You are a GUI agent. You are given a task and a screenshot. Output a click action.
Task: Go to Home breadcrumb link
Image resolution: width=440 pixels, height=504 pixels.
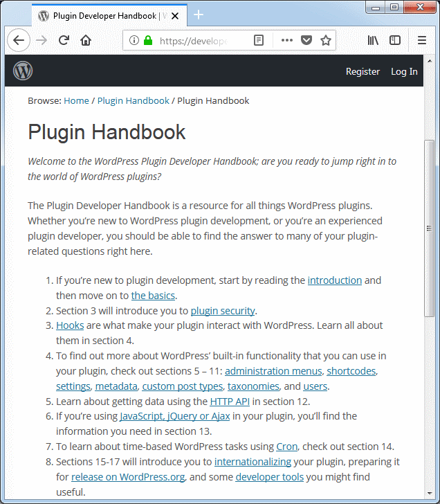click(76, 100)
